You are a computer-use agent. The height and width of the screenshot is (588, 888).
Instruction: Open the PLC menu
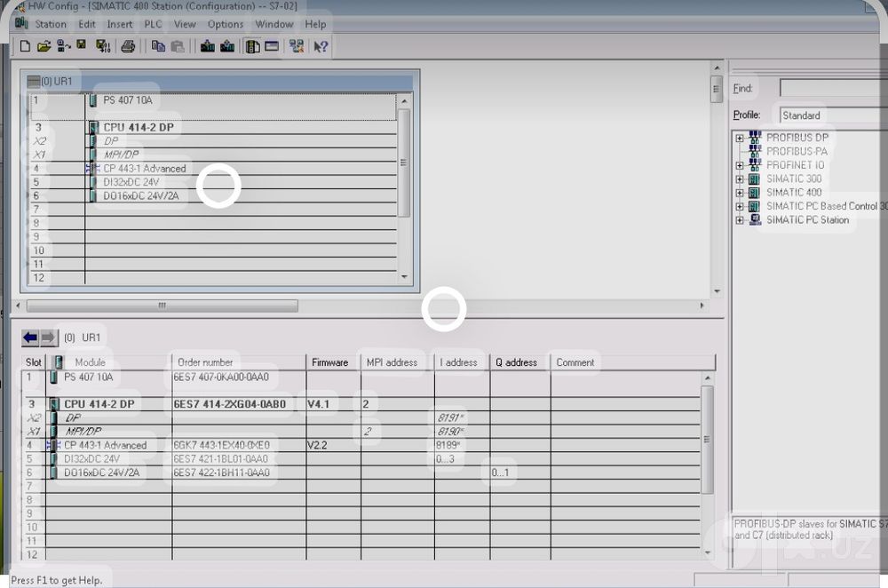click(x=153, y=24)
